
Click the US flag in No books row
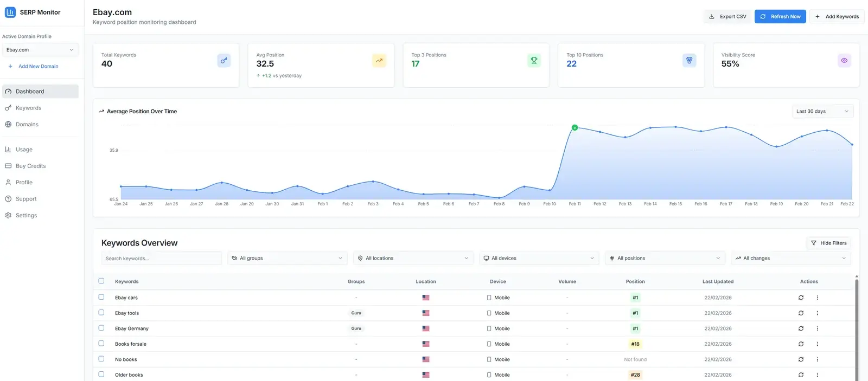426,359
